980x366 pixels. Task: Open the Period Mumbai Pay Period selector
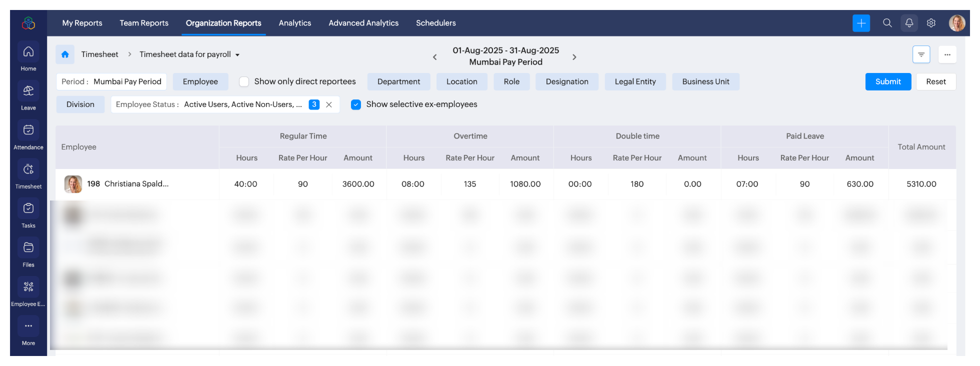[111, 82]
